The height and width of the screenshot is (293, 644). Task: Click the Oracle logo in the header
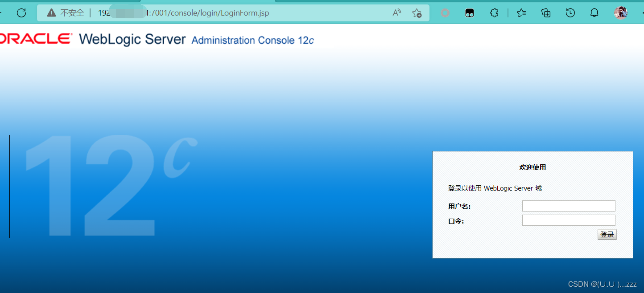(36, 39)
